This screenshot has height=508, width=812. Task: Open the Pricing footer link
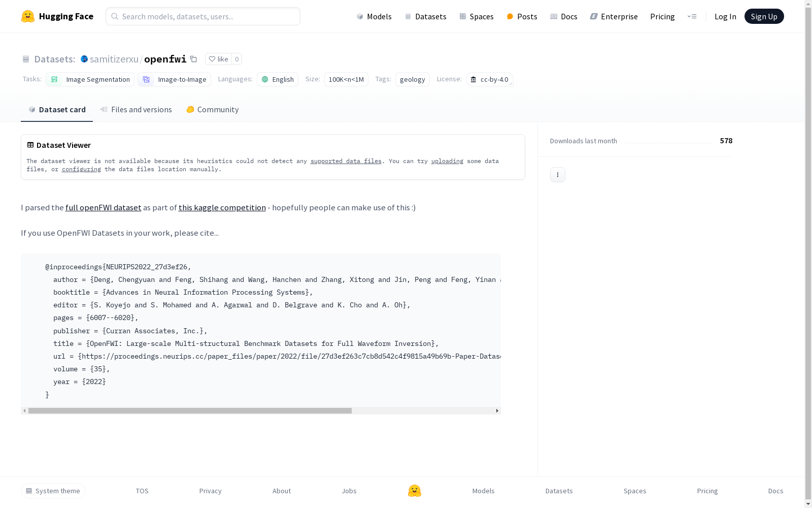tap(707, 491)
